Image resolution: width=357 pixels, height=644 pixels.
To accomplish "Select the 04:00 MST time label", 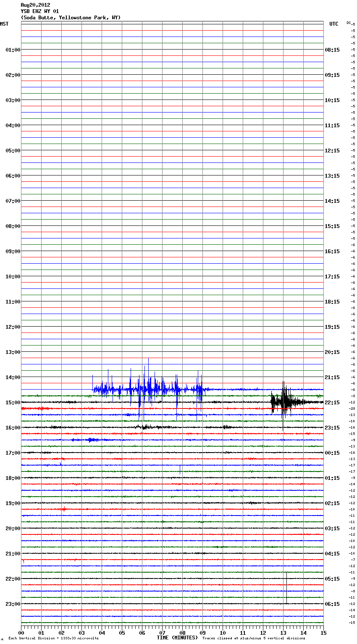I will pos(13,126).
